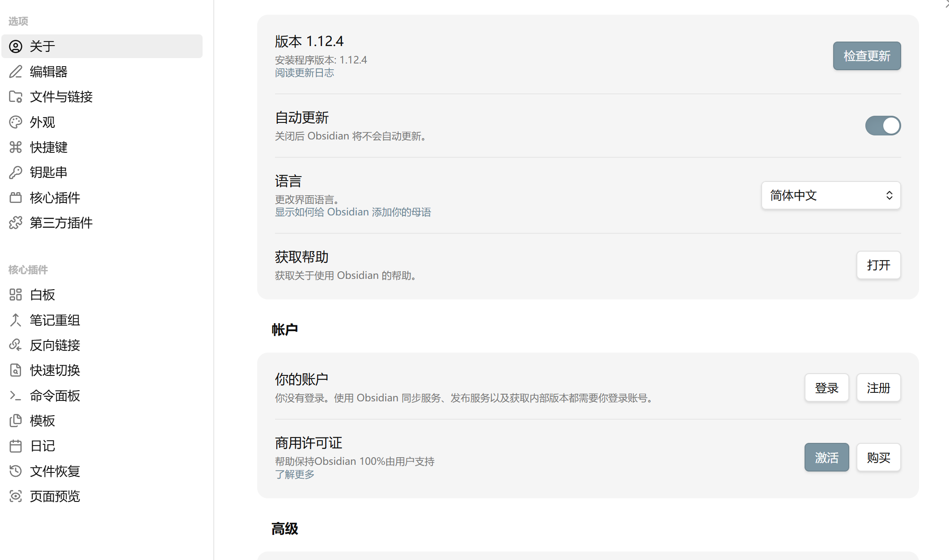Click the calendar icon next to 日记
Image resolution: width=949 pixels, height=560 pixels.
[x=16, y=446]
